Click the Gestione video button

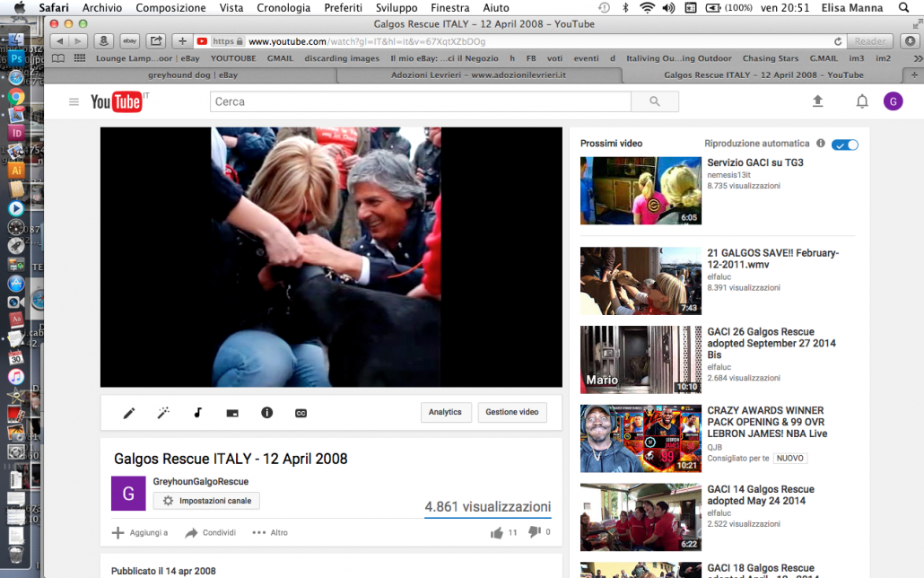pos(512,412)
